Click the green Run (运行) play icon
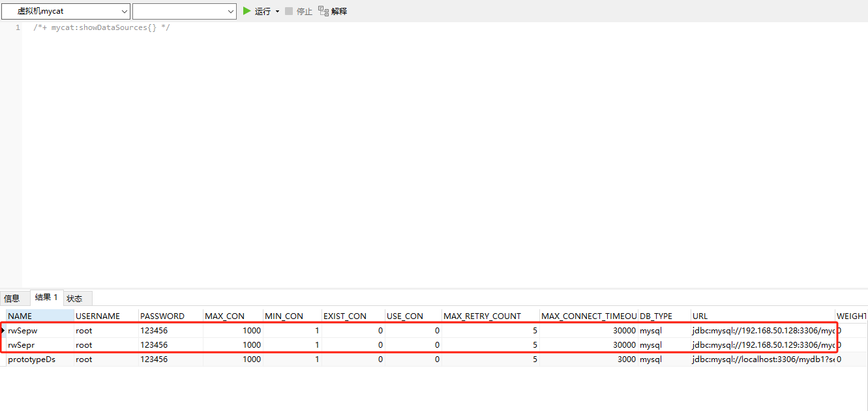Viewport: 868px width, 411px height. pyautogui.click(x=247, y=10)
